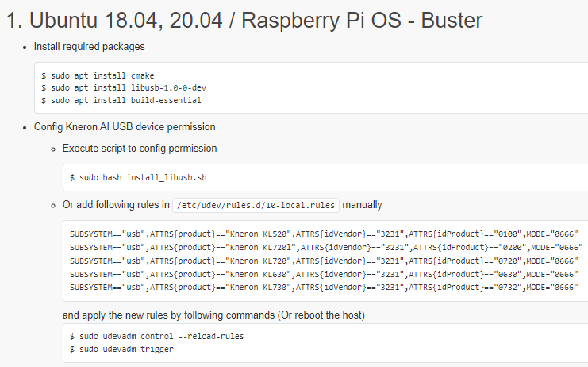The image size is (588, 367).
Task: Click the heading 'Ubuntu 18.04, 20.04 / Raspberry Pi OS - Buster'
Action: (244, 21)
